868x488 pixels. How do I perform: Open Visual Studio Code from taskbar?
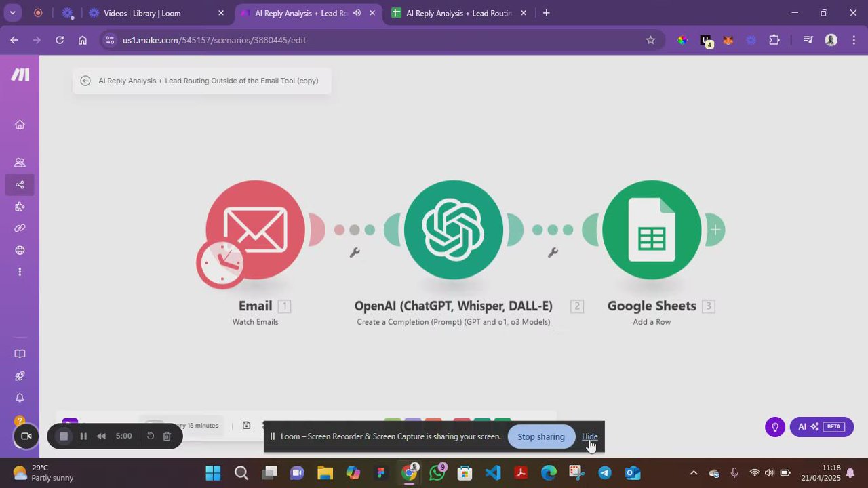tap(493, 472)
